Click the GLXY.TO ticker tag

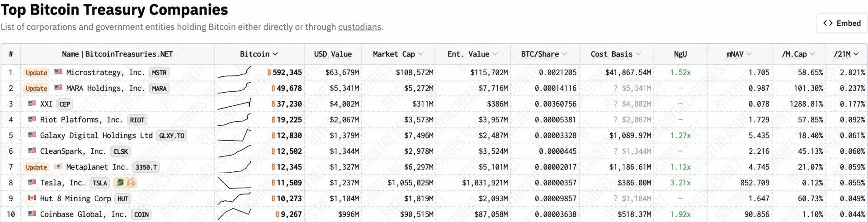pyautogui.click(x=172, y=136)
